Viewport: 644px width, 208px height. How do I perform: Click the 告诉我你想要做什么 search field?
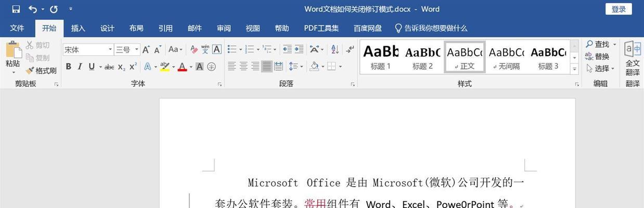tap(431, 28)
